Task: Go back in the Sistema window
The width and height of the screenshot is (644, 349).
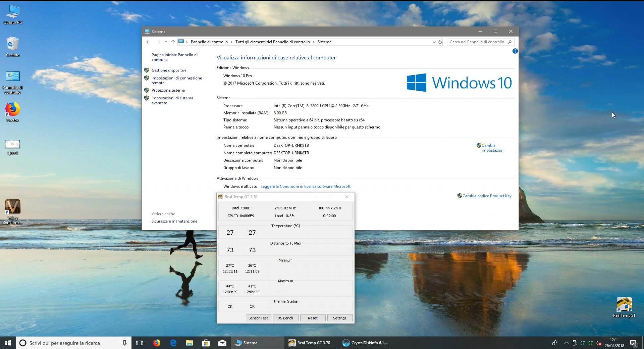Action: coord(148,42)
